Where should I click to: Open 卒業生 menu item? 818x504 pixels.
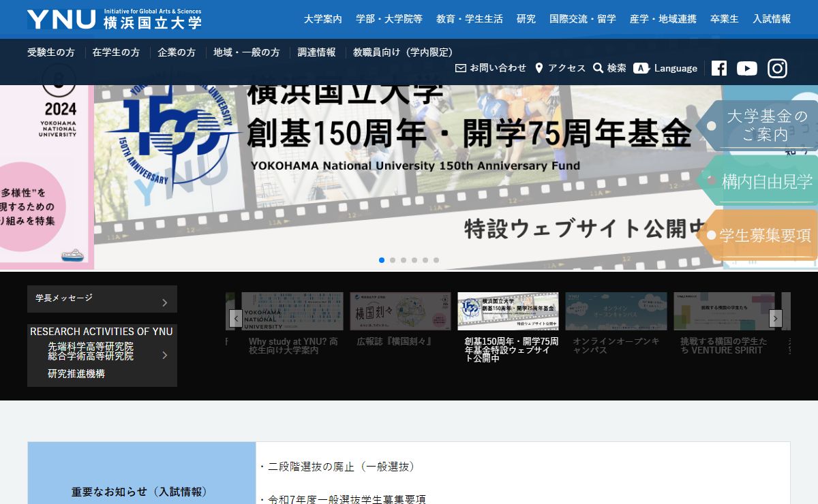pyautogui.click(x=725, y=19)
